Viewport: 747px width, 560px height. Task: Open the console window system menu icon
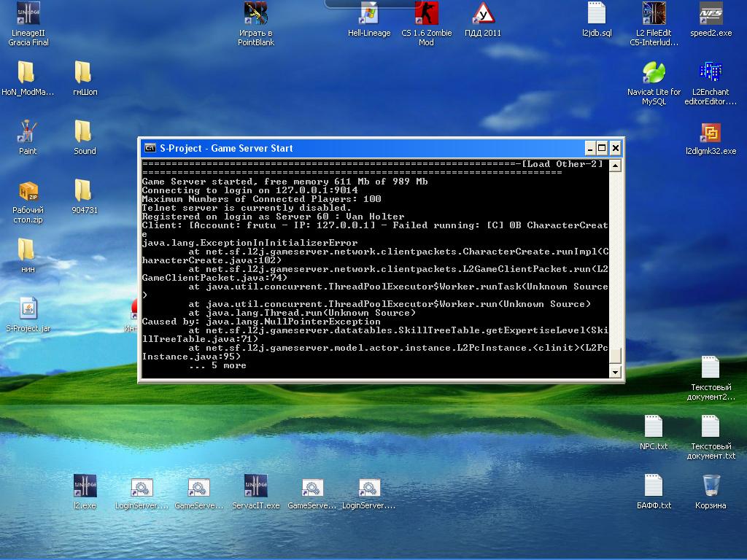(150, 148)
